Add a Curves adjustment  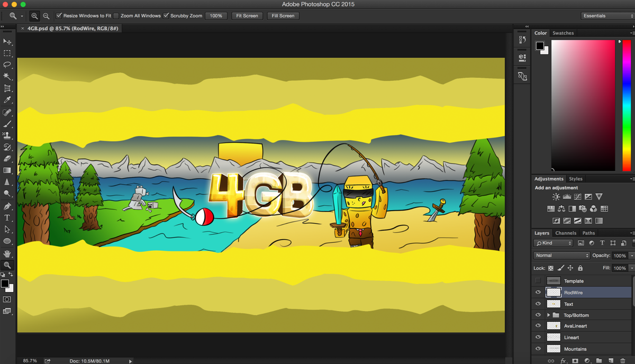pyautogui.click(x=577, y=197)
